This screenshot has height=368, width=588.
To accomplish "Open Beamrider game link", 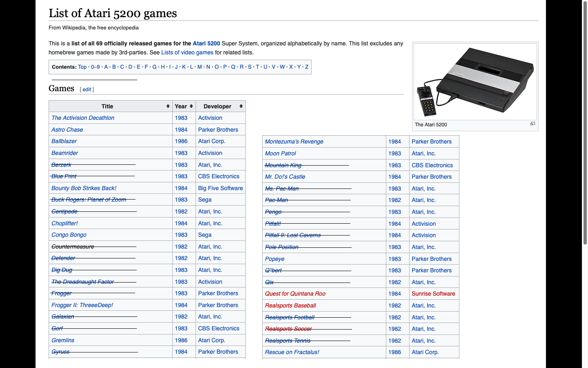I will [65, 153].
